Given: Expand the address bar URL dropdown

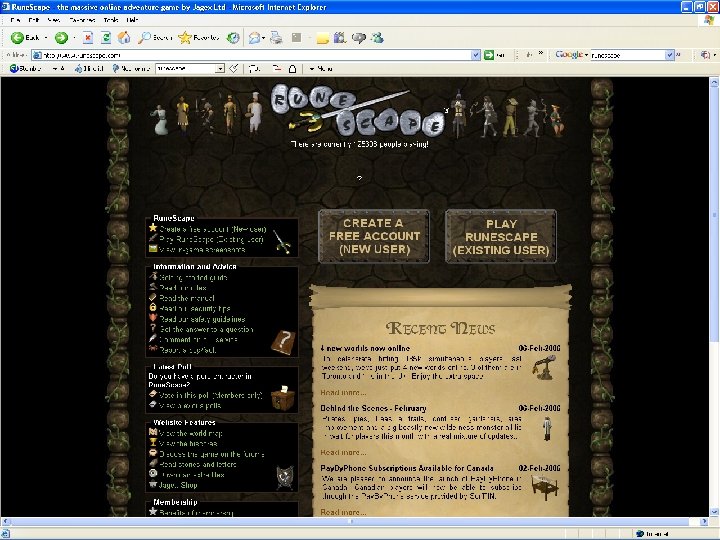Looking at the screenshot, I should tap(476, 55).
